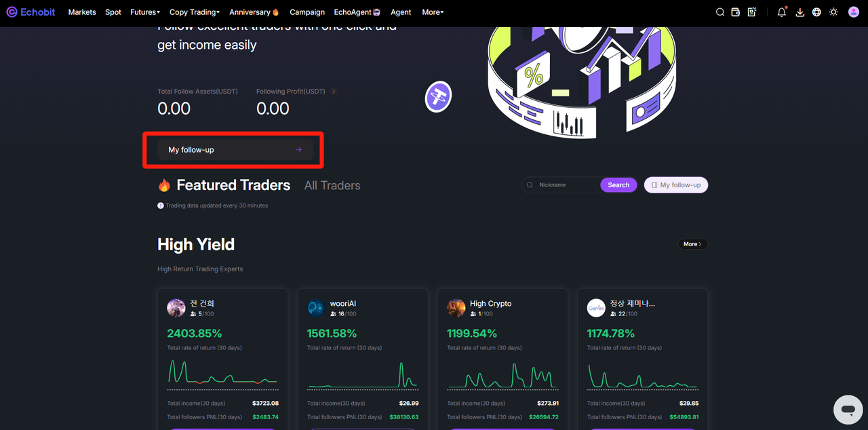The width and height of the screenshot is (868, 430).
Task: Click the followers icon under High Crypto
Action: (x=473, y=314)
